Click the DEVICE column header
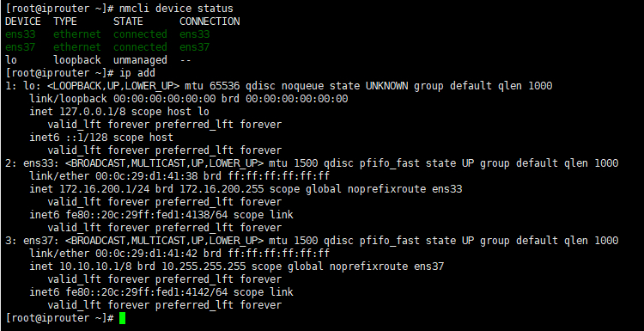Image resolution: width=644 pixels, height=331 pixels. click(23, 21)
